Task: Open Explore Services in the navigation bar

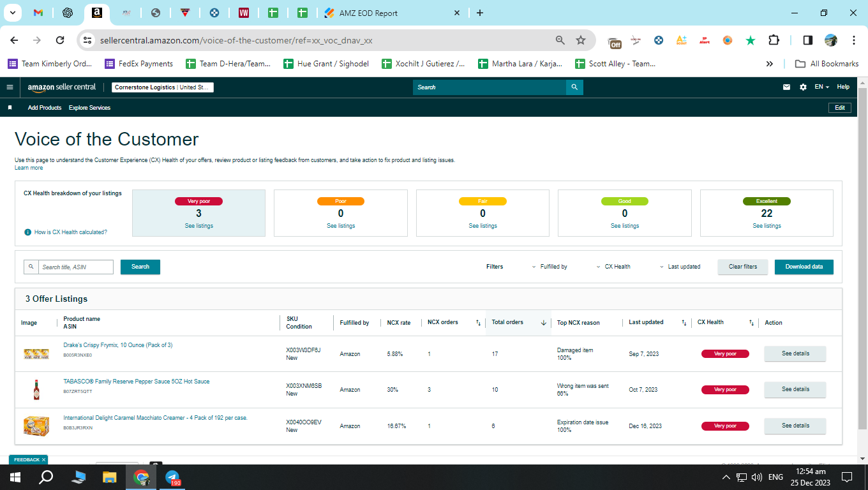Action: pos(89,108)
